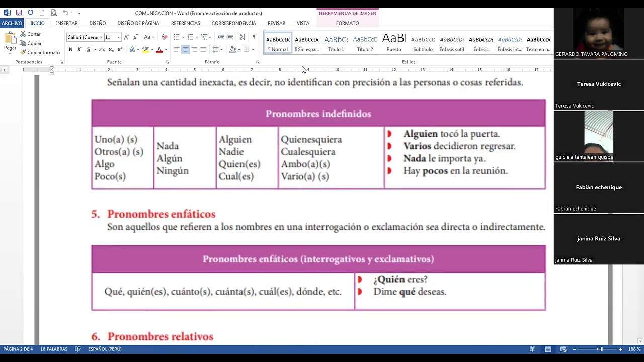Viewport: 644px width, 362px height.
Task: Decrease font size with shrink font icon
Action: tap(135, 37)
